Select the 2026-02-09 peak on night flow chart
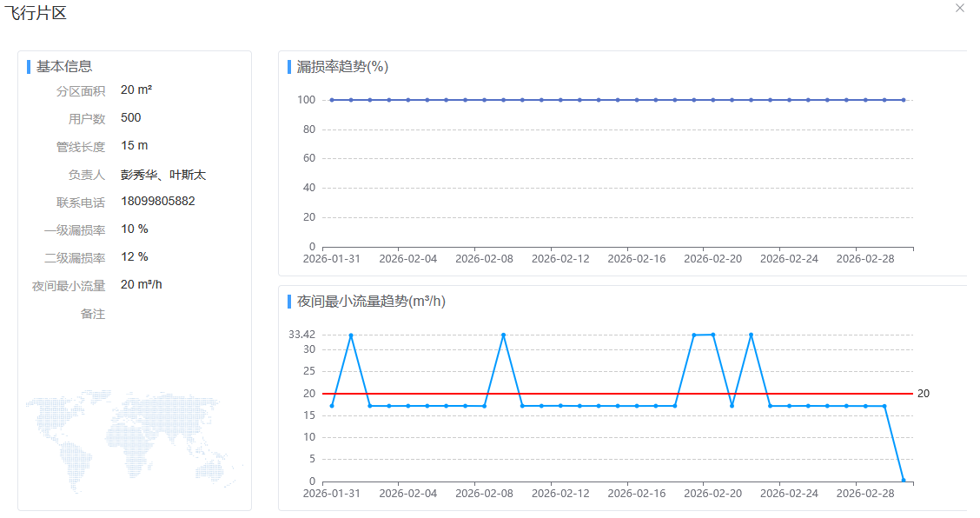This screenshot has width=980, height=518. click(x=503, y=335)
